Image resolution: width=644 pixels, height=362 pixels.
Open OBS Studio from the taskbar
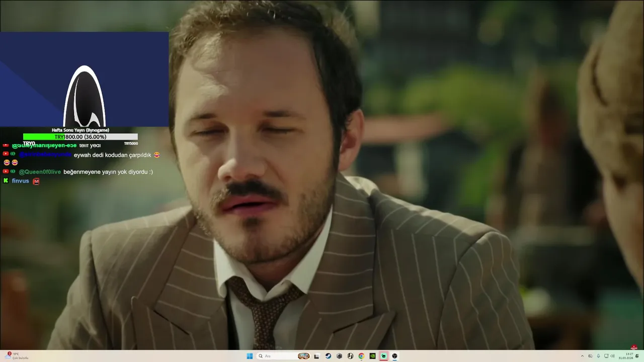click(x=394, y=356)
